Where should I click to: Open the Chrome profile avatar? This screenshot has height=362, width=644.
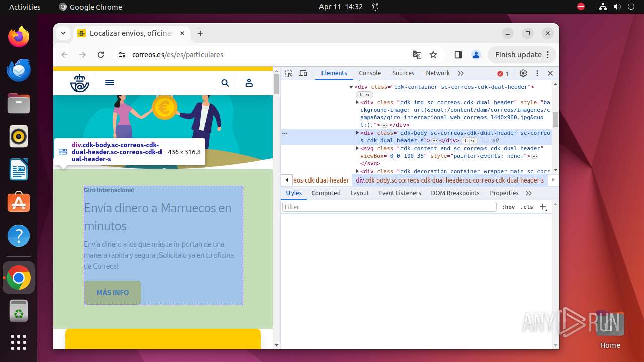point(476,55)
